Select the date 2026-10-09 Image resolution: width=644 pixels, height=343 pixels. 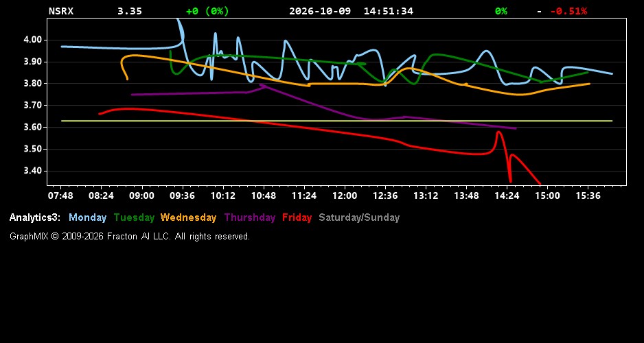pyautogui.click(x=320, y=11)
